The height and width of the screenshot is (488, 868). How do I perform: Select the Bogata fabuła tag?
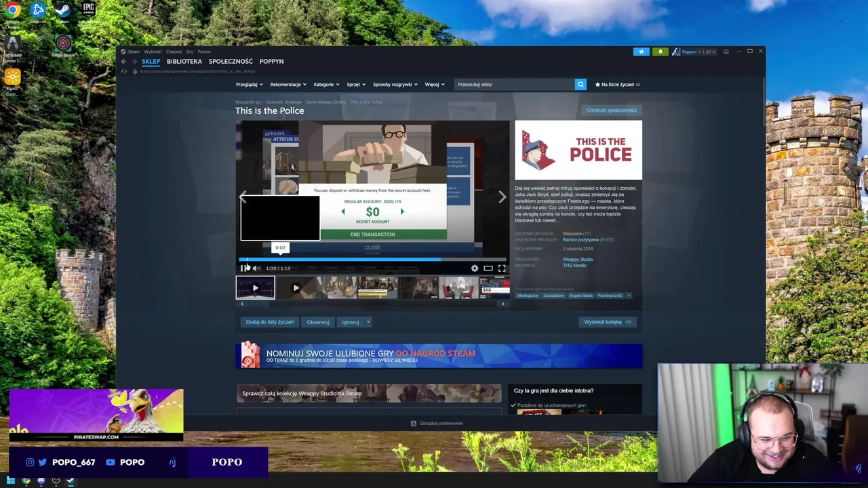[x=581, y=296]
